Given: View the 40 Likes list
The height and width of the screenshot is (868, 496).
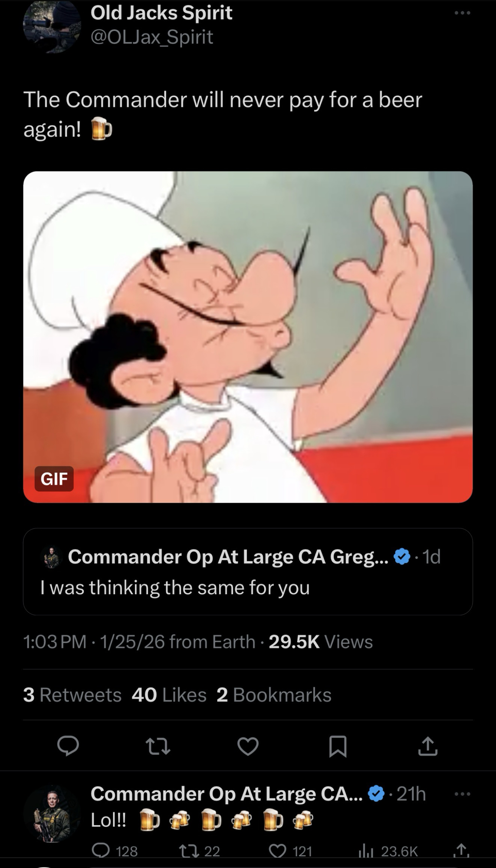Looking at the screenshot, I should point(169,695).
